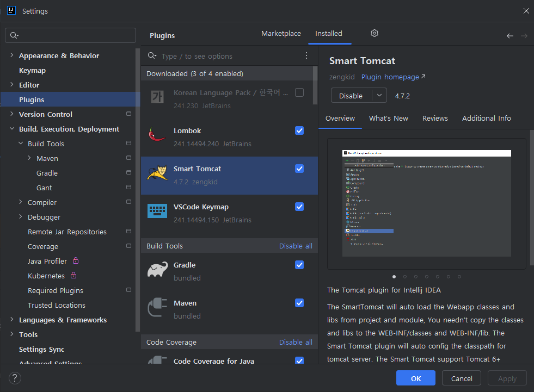Image resolution: width=534 pixels, height=392 pixels.
Task: Disable the Lombok plugin checkbox
Action: tap(299, 130)
